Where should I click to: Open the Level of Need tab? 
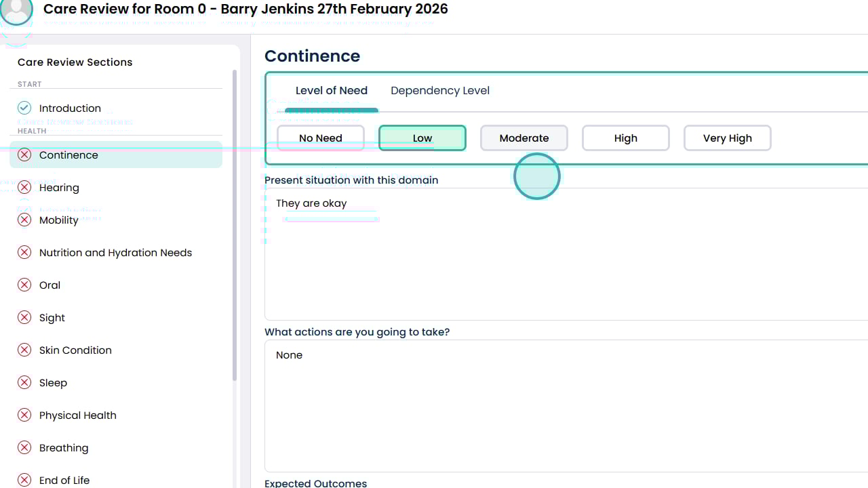pos(332,91)
